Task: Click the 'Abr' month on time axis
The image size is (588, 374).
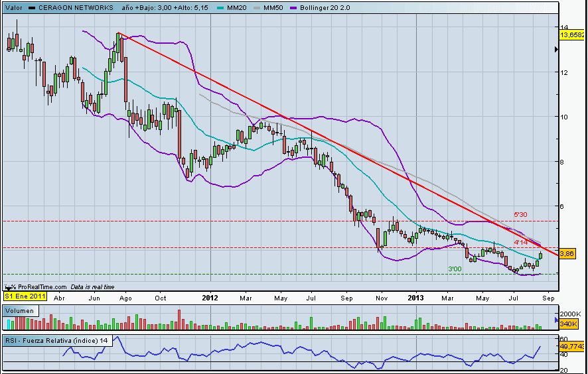Action: (x=58, y=298)
